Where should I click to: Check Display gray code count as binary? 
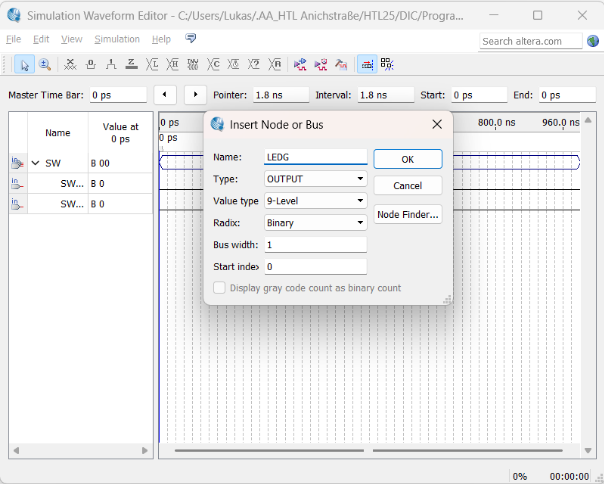pos(219,288)
